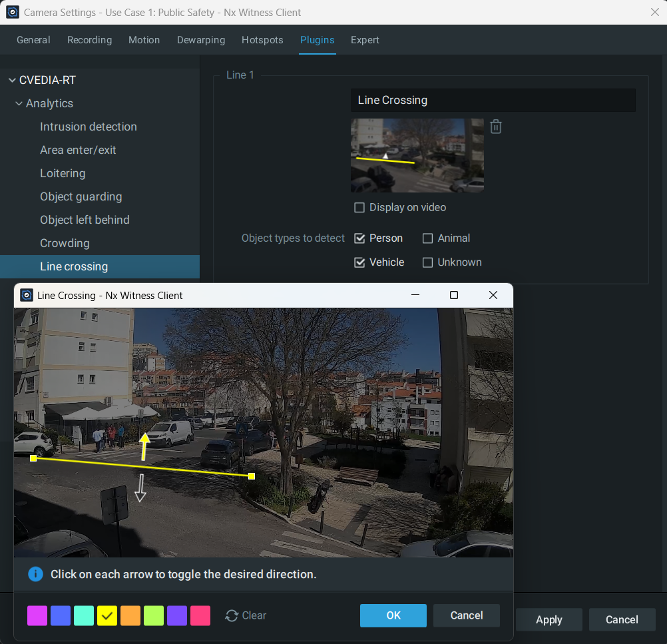Select Intrusion detection in the tree
This screenshot has height=644, width=667.
click(88, 127)
